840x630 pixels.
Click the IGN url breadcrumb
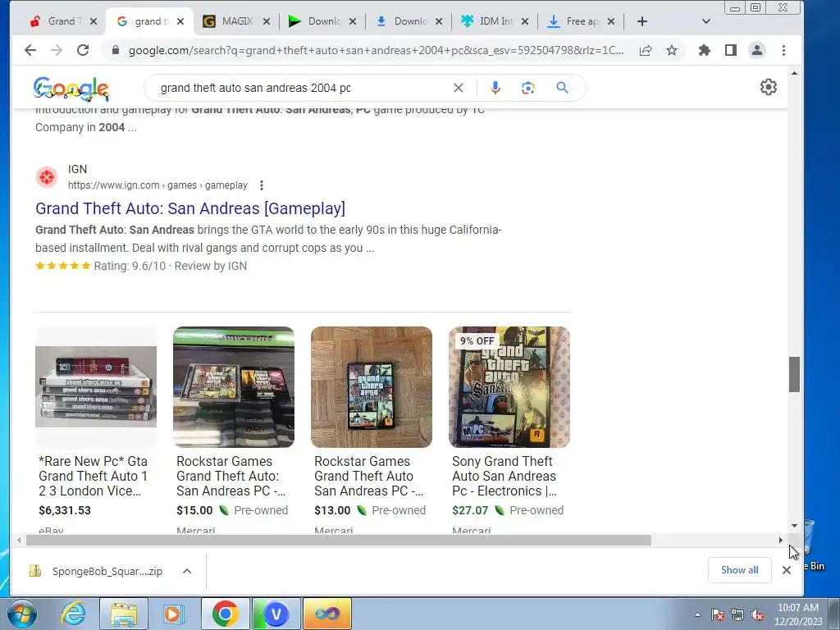(157, 185)
